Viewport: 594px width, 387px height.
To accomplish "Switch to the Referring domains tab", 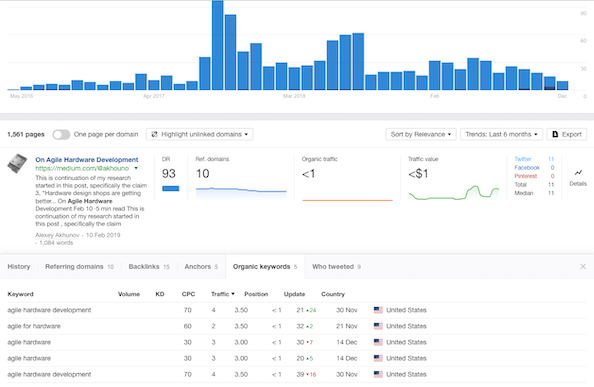I will click(79, 267).
